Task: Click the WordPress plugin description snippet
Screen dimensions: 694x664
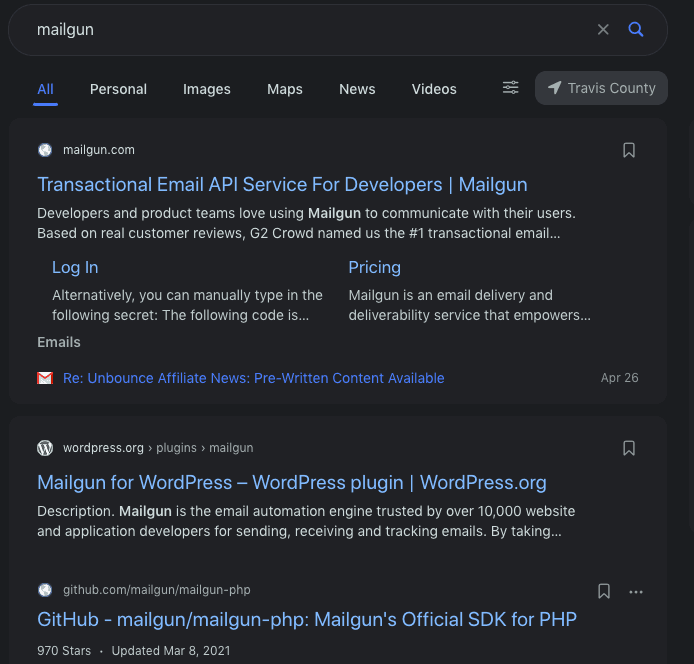Action: 306,521
